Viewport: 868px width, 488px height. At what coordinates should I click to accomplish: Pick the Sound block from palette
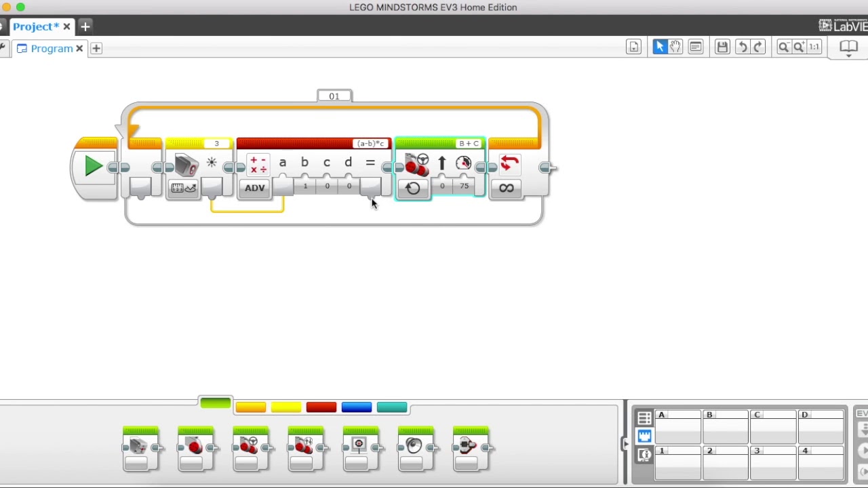coord(415,449)
